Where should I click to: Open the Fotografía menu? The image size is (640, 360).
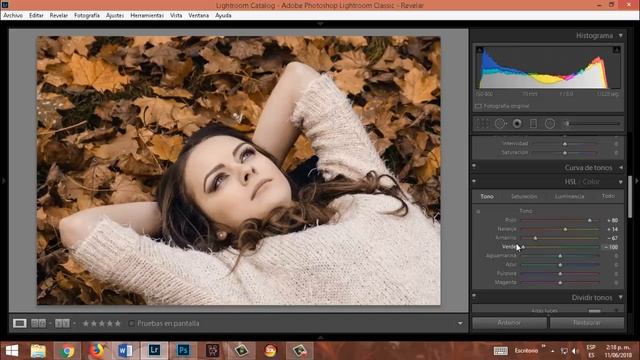tap(87, 16)
